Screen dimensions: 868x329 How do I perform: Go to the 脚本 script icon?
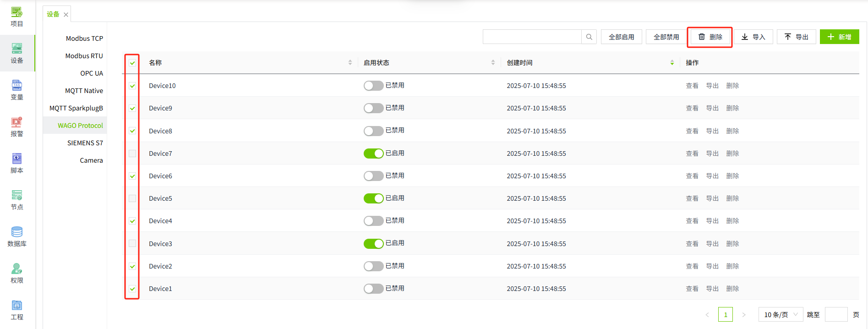point(17,163)
